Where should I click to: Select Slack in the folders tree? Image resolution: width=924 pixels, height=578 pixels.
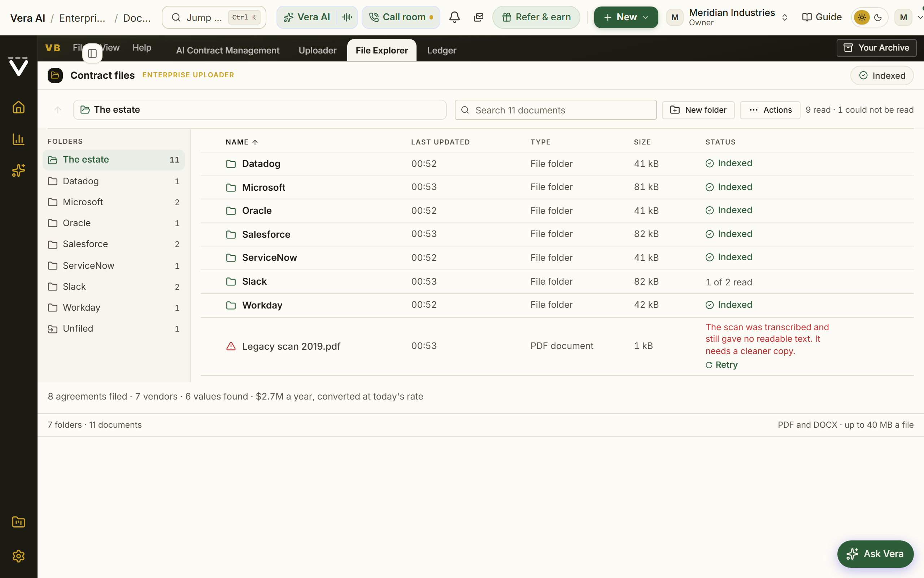point(113,287)
